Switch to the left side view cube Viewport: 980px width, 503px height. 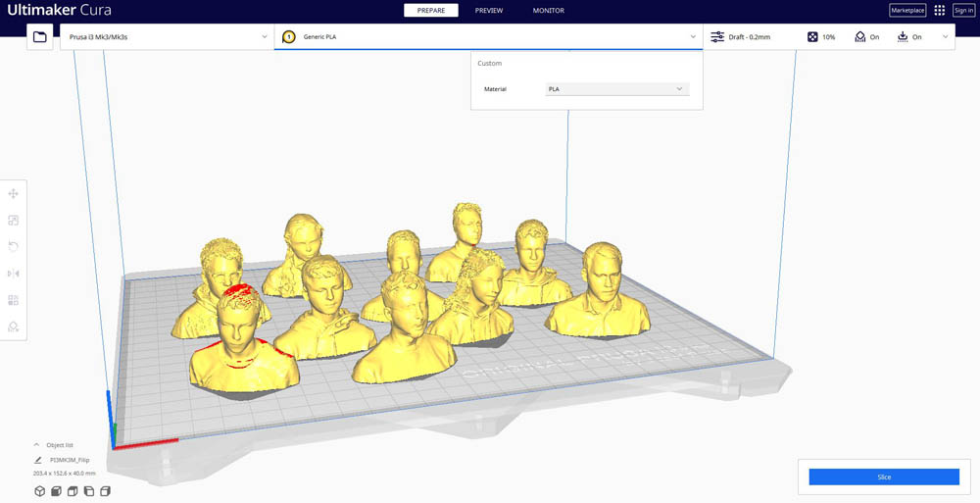click(x=89, y=491)
